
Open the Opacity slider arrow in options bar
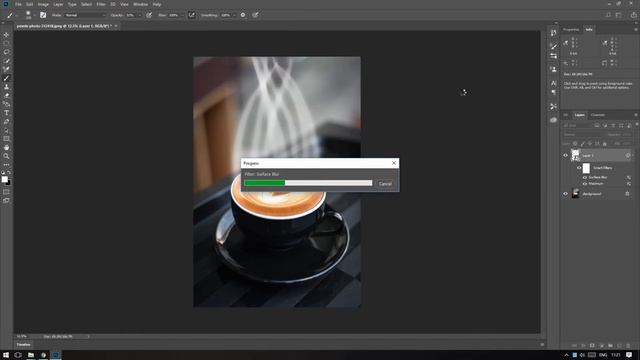[x=140, y=15]
